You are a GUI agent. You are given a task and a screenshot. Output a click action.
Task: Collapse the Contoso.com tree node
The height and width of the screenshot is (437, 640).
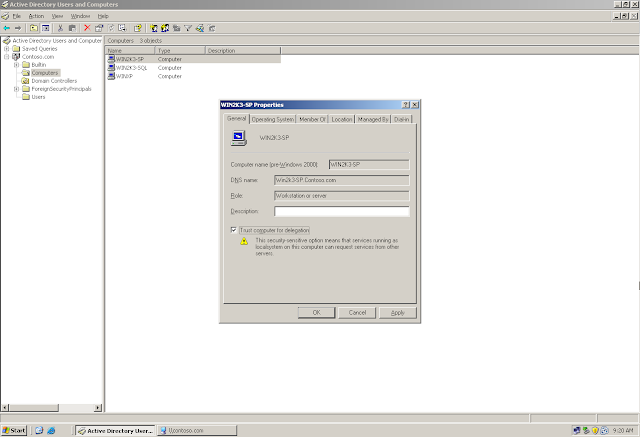pyautogui.click(x=7, y=57)
